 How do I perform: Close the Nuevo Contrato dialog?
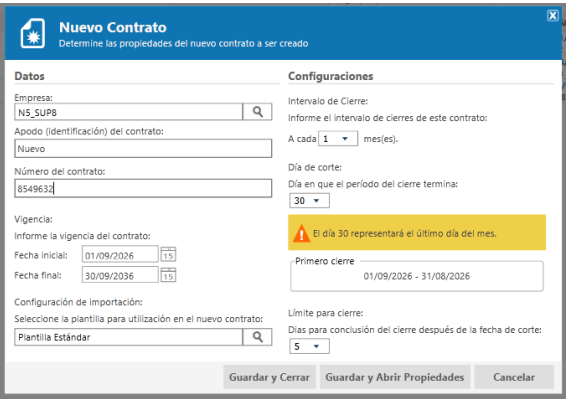click(553, 16)
